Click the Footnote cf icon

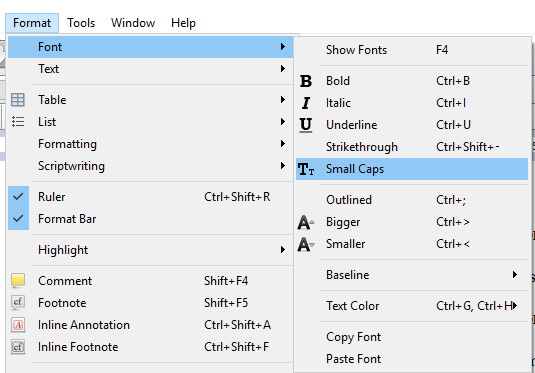pyautogui.click(x=18, y=303)
